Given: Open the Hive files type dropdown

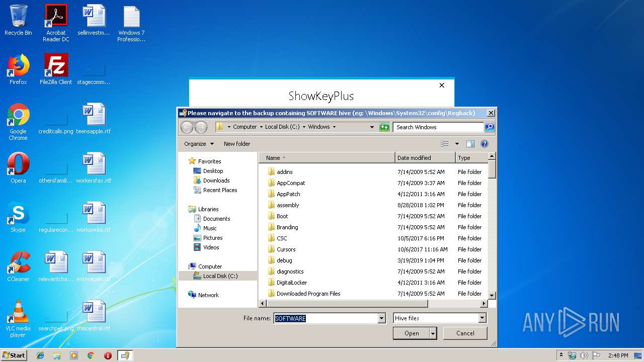Looking at the screenshot, I should tap(482, 318).
